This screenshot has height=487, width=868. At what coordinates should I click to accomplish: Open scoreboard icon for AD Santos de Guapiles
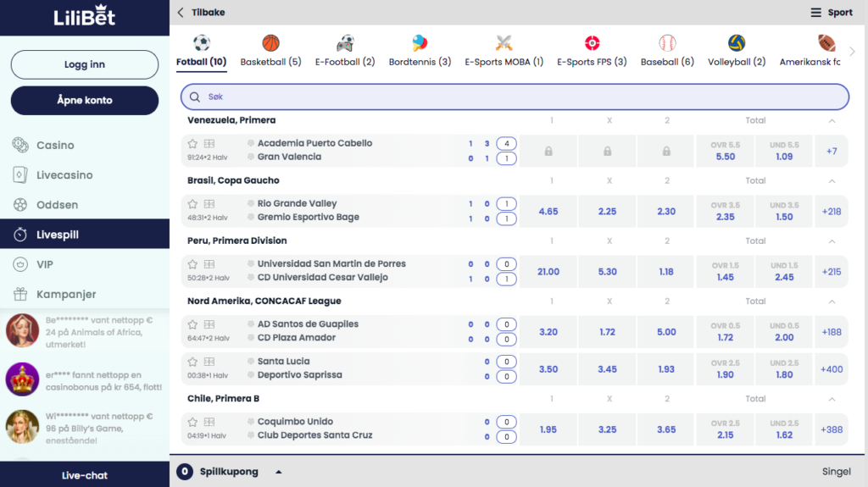(x=209, y=325)
